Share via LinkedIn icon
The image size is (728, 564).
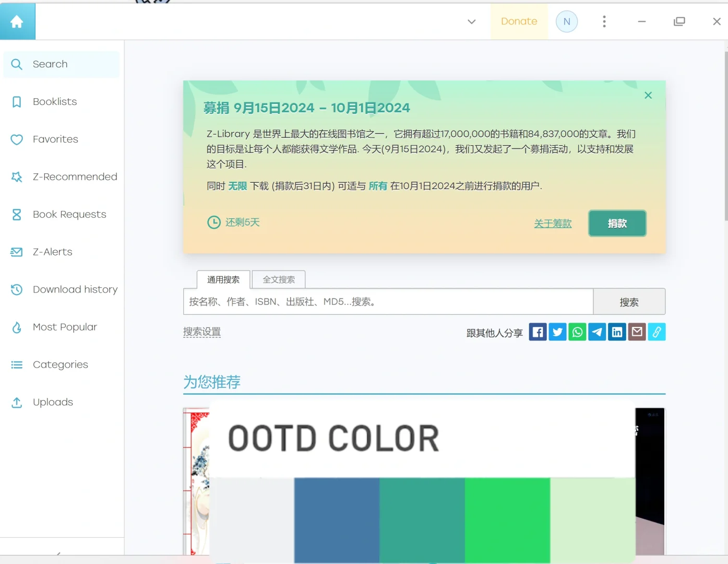(617, 332)
